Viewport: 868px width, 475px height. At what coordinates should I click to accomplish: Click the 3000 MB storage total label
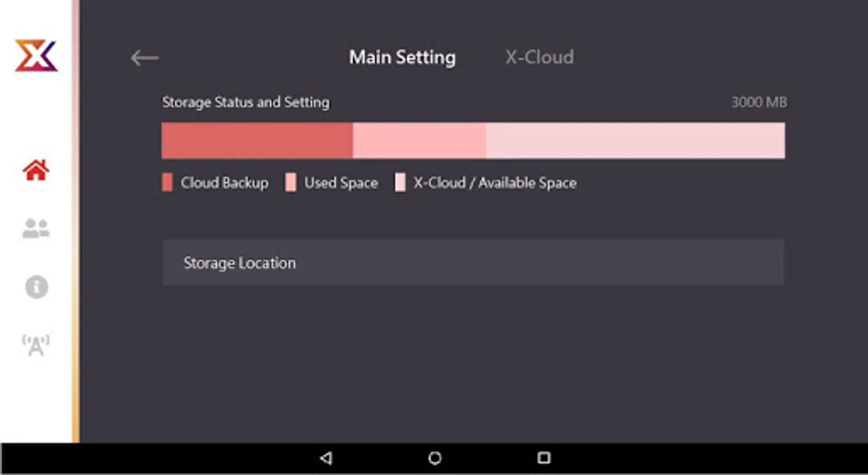coord(759,102)
